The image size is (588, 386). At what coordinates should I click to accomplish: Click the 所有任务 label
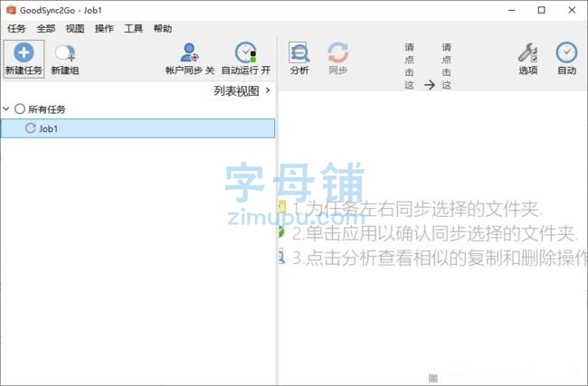pos(47,109)
